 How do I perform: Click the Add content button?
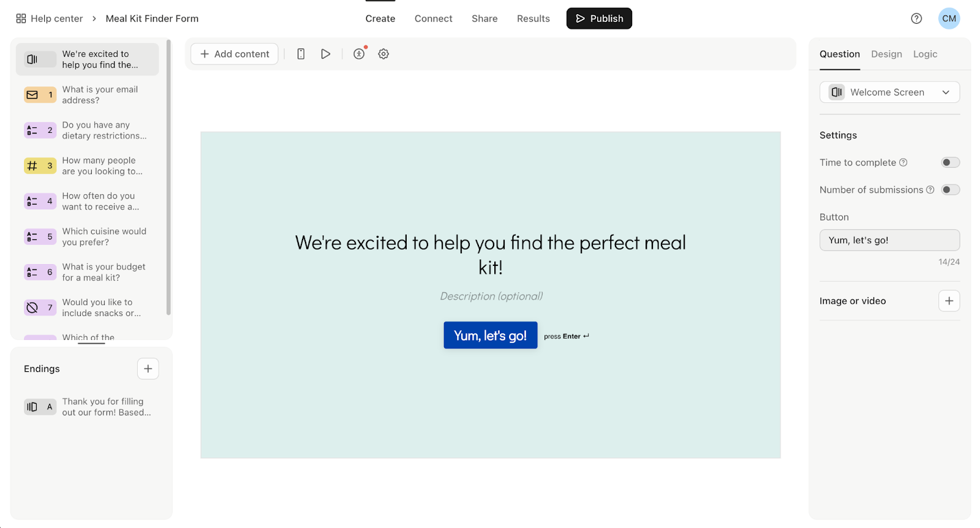coord(235,54)
